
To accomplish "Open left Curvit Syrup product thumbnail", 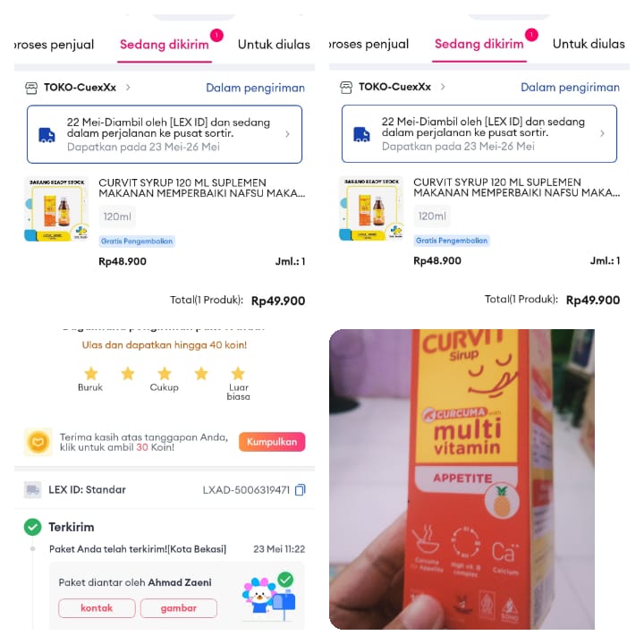I will click(56, 209).
